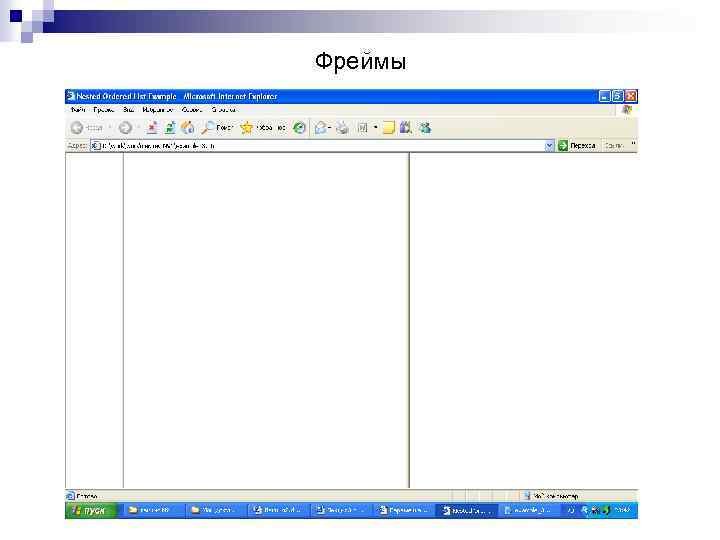
Task: Switch to second folder taskbar button
Action: (216, 510)
